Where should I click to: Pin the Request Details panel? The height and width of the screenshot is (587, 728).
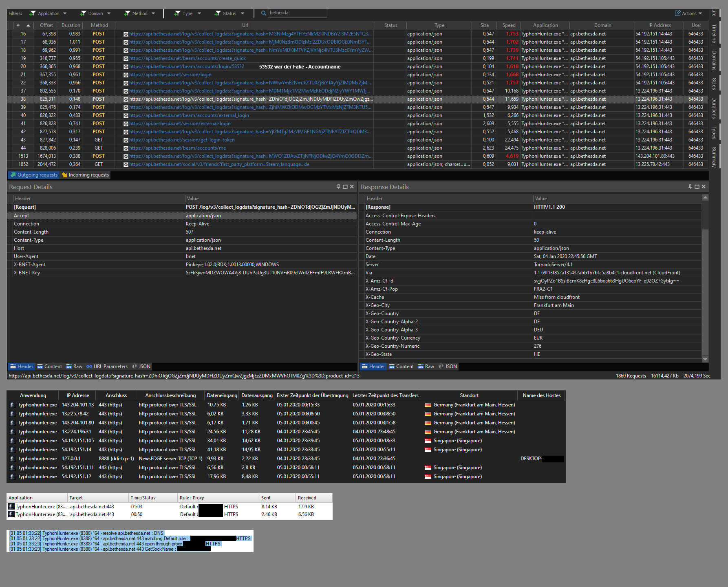(x=338, y=187)
